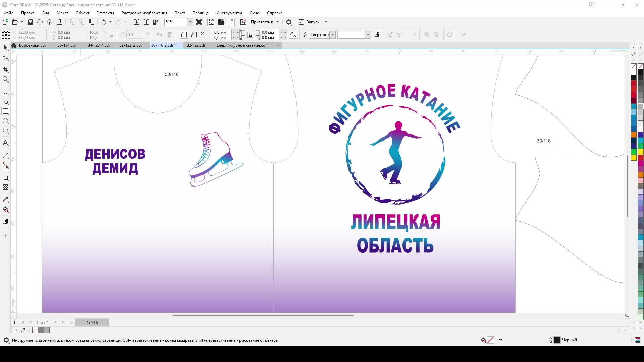
Task: Toggle the lock aspect ratio padlock
Action: [250, 35]
